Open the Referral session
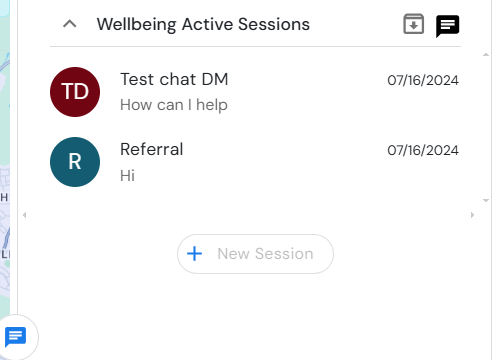The width and height of the screenshot is (495, 360). pos(255,162)
